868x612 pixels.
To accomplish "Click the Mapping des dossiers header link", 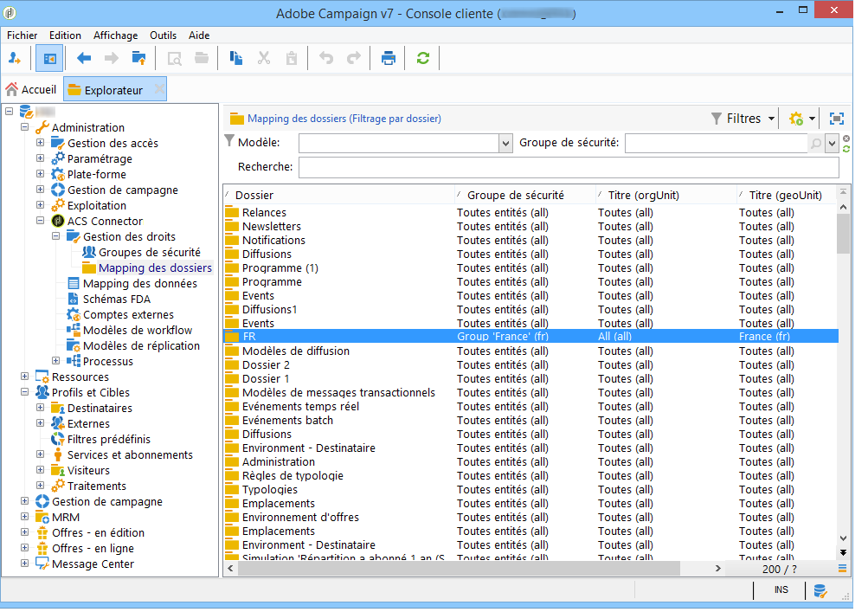I will pyautogui.click(x=344, y=119).
